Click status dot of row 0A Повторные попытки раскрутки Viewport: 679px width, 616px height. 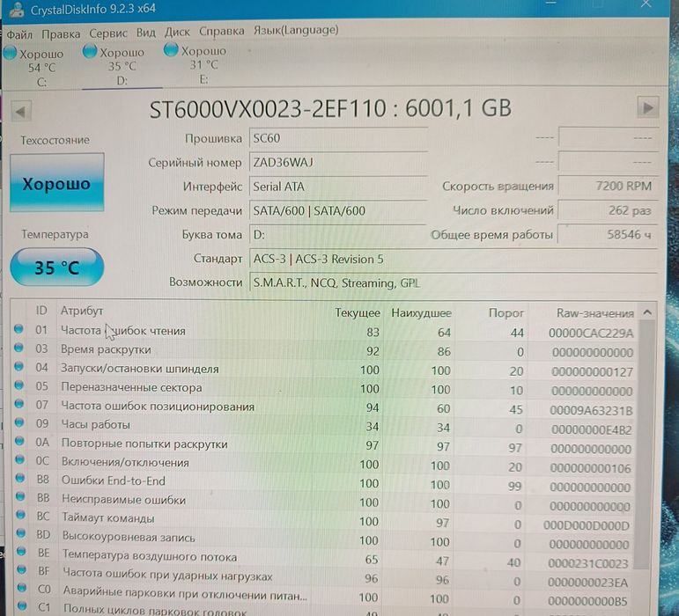(x=19, y=441)
